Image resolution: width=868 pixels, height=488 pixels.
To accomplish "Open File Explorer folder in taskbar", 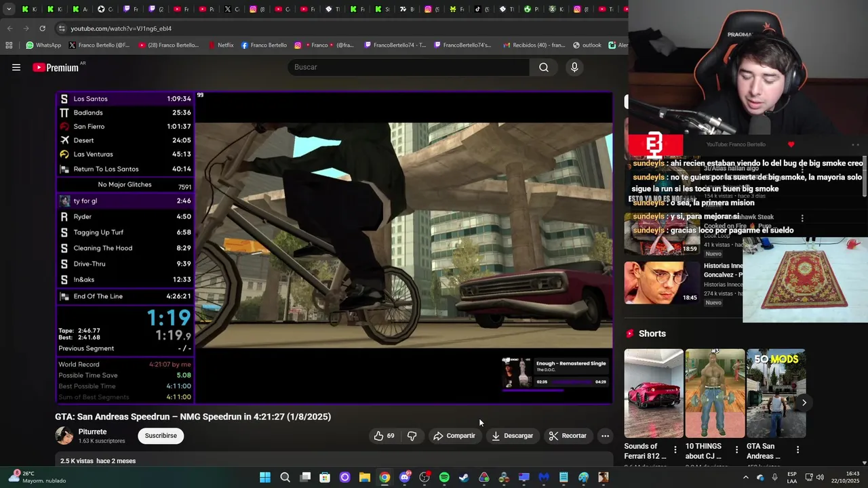I will (365, 477).
